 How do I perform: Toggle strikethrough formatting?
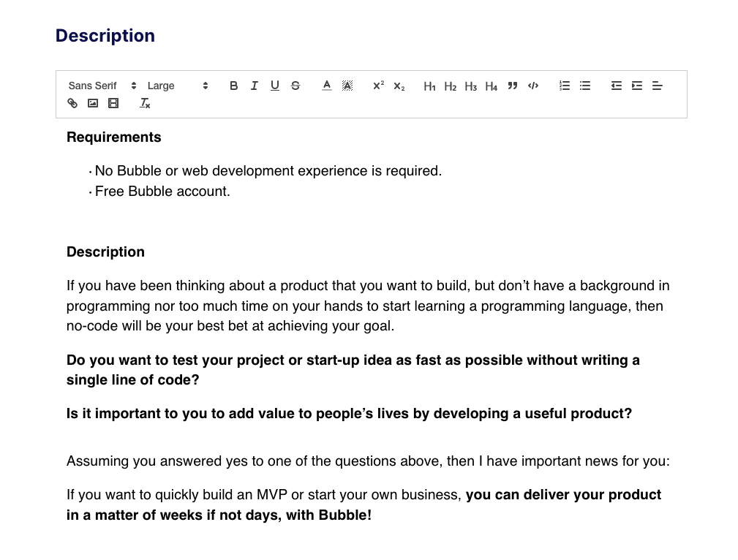(295, 86)
